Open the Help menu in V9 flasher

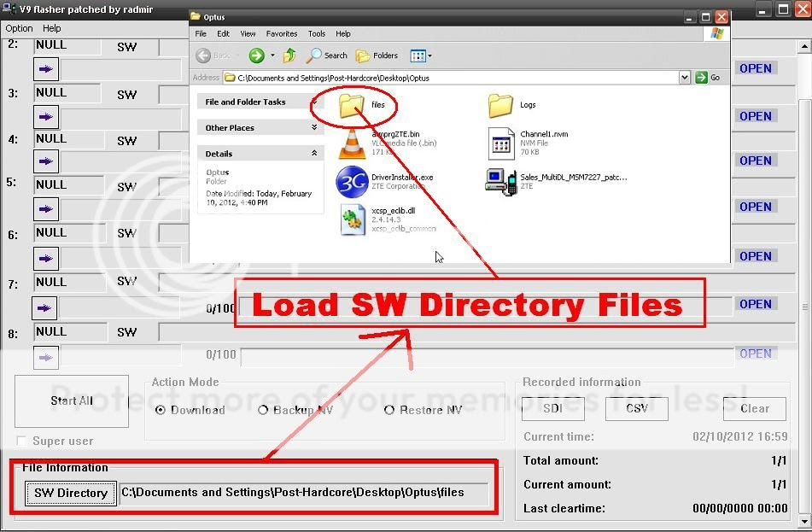(x=52, y=28)
